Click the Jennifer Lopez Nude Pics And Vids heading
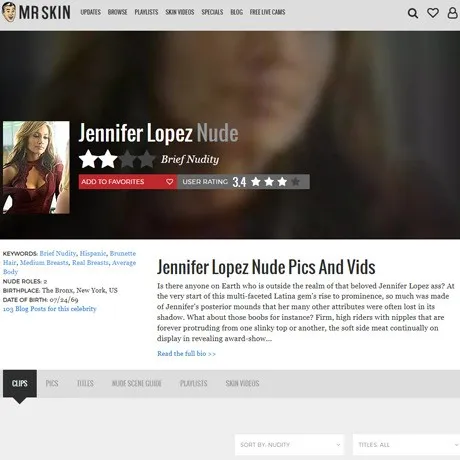This screenshot has height=460, width=460. (266, 267)
